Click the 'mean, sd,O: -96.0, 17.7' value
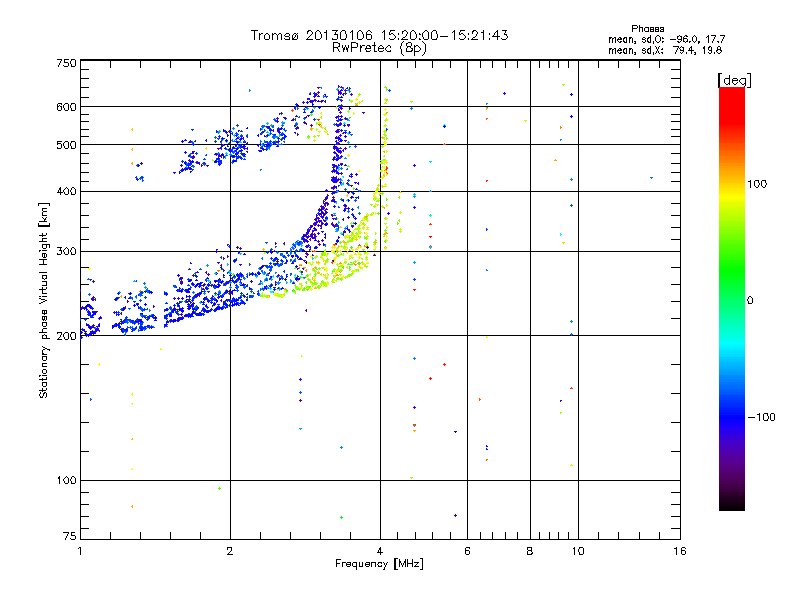800x600 pixels. pos(666,39)
